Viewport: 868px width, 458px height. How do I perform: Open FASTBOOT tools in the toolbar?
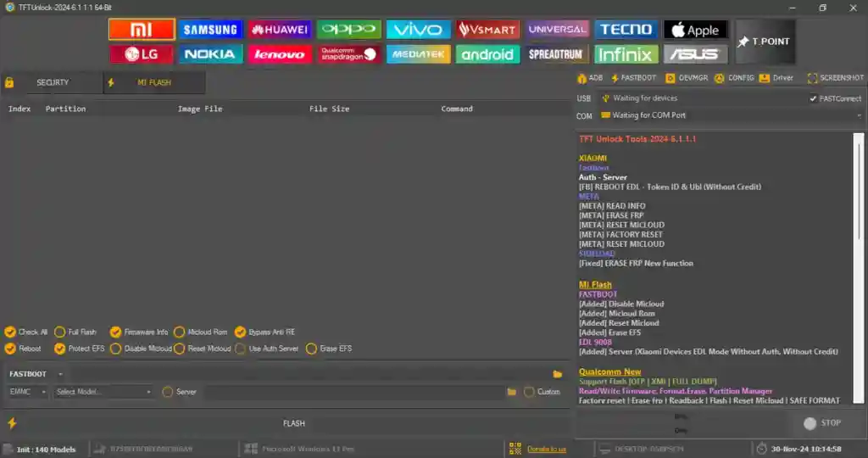634,78
